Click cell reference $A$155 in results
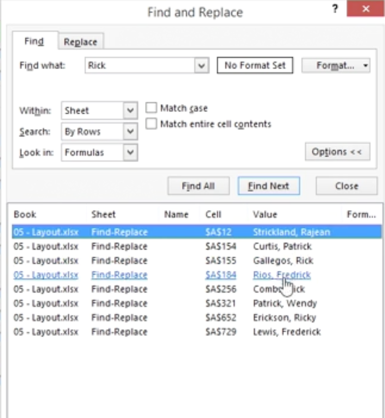 point(221,260)
